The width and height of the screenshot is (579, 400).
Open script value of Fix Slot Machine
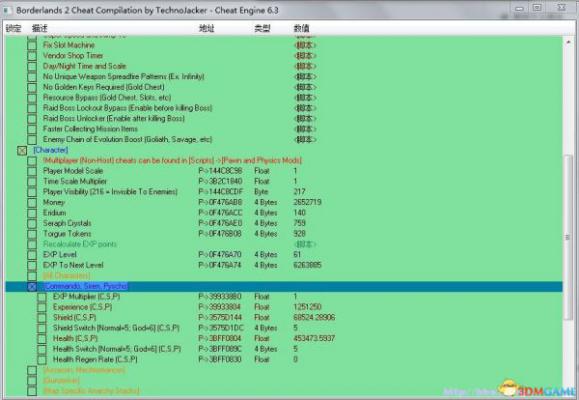(305, 45)
